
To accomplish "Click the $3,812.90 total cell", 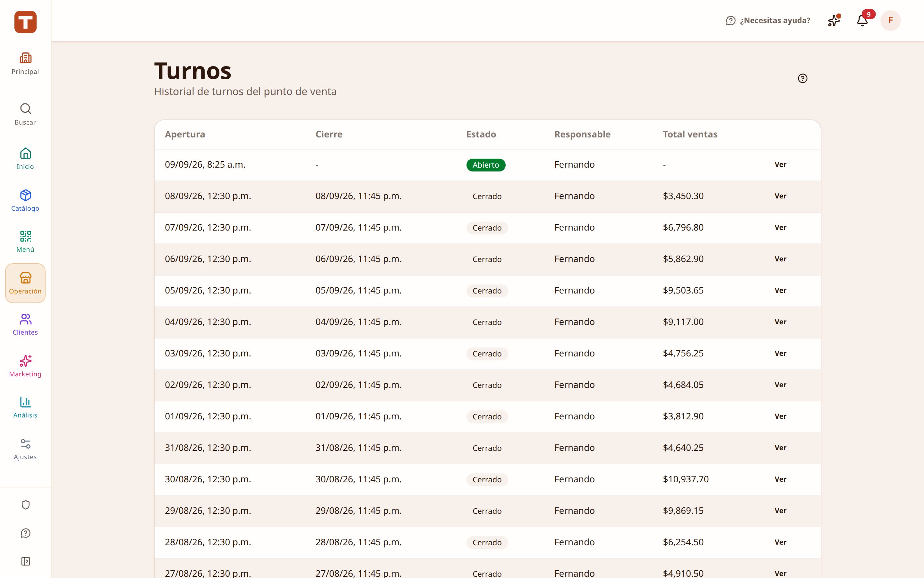I will (x=683, y=416).
